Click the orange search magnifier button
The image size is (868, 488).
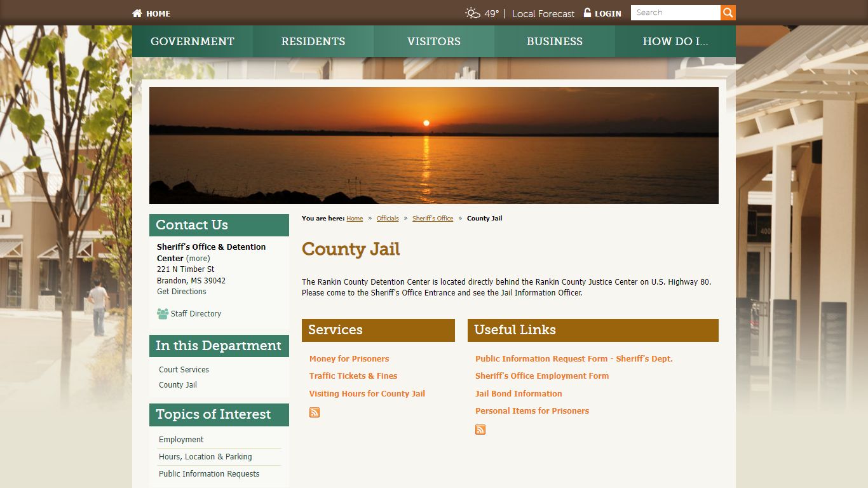[x=728, y=13]
